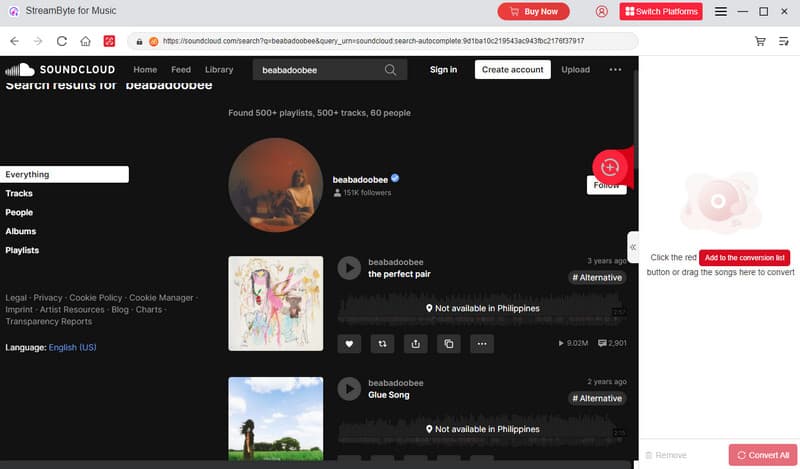Open the Imprint footer link
Viewport: 800px width, 469px height.
[19, 309]
